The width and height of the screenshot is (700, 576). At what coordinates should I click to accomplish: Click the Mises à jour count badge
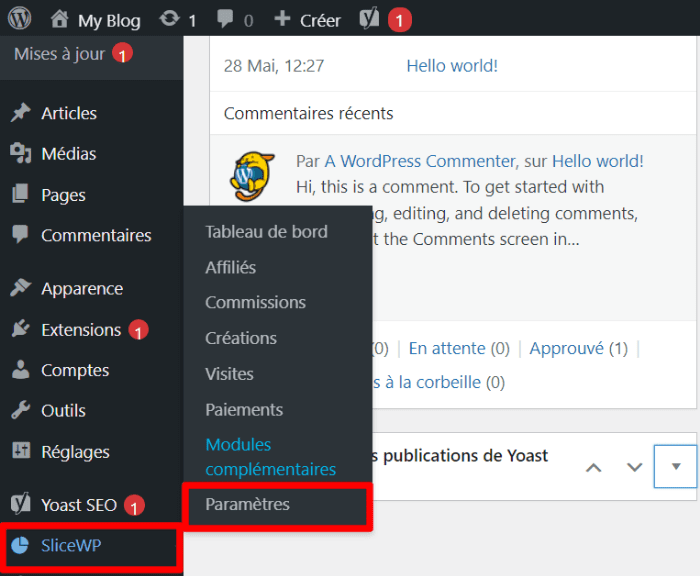pyautogui.click(x=122, y=54)
